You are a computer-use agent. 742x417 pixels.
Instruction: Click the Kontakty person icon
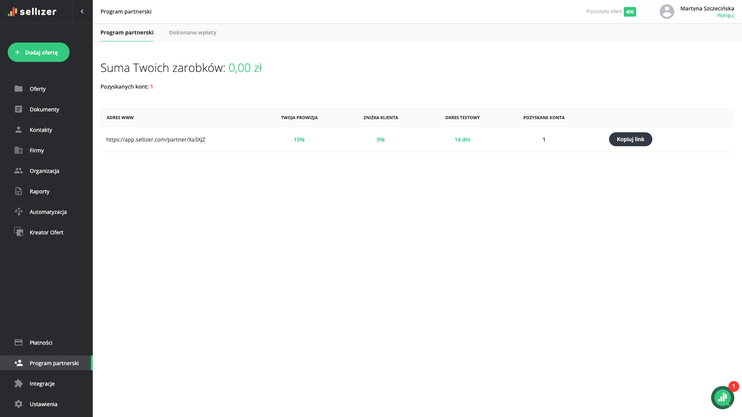(x=18, y=130)
